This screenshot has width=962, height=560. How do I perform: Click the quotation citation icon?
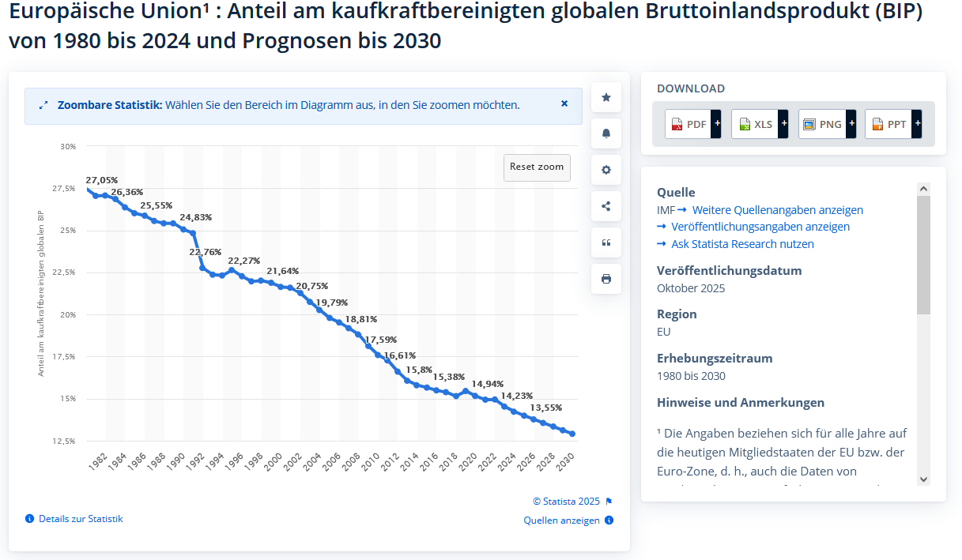pyautogui.click(x=606, y=242)
